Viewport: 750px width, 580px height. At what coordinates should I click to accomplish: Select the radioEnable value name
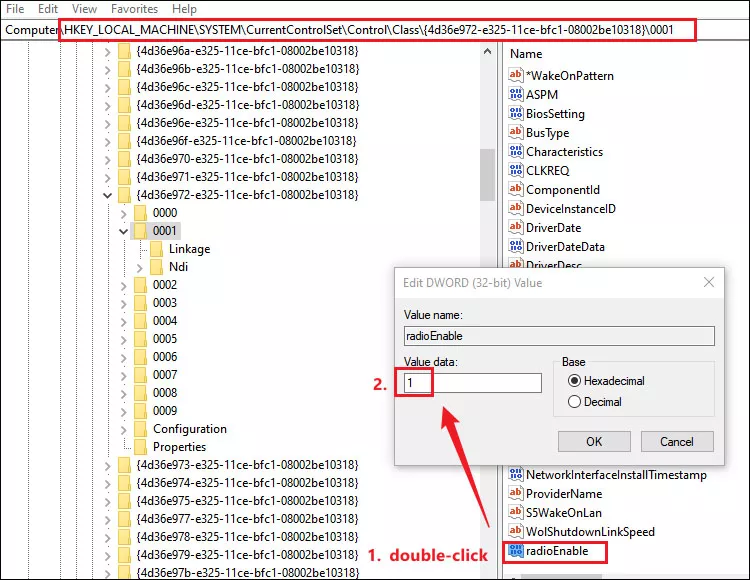(x=557, y=551)
